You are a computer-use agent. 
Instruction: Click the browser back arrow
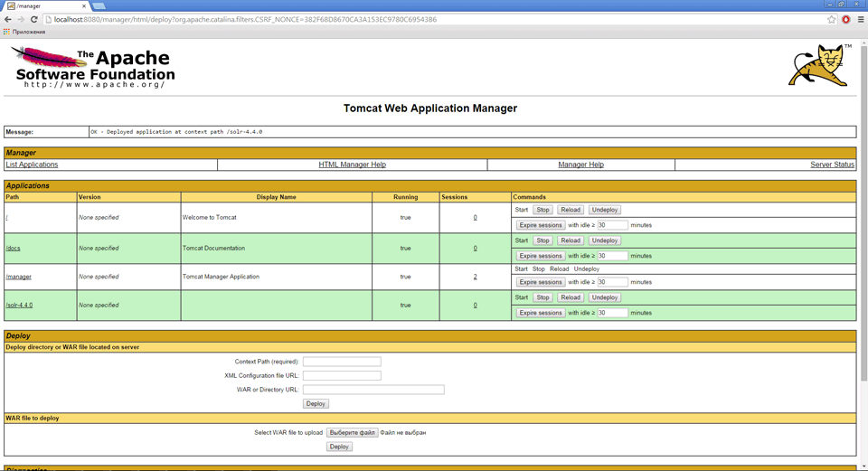coord(8,19)
